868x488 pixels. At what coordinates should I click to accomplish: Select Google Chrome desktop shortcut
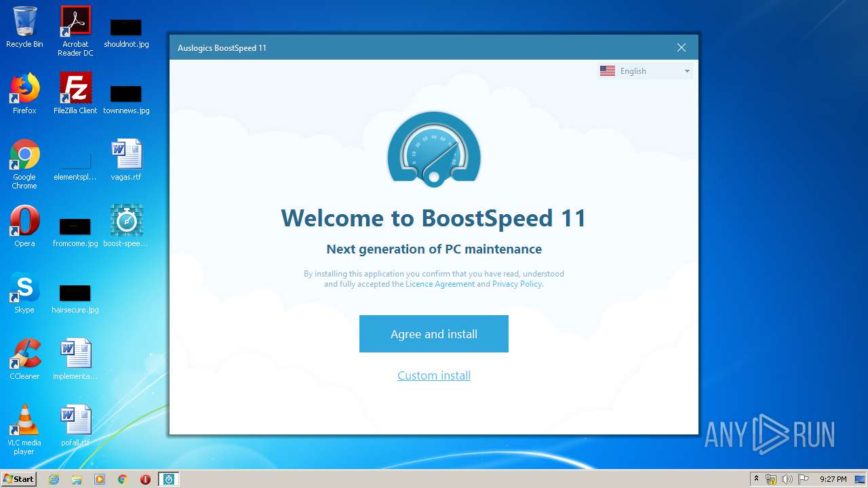click(24, 164)
